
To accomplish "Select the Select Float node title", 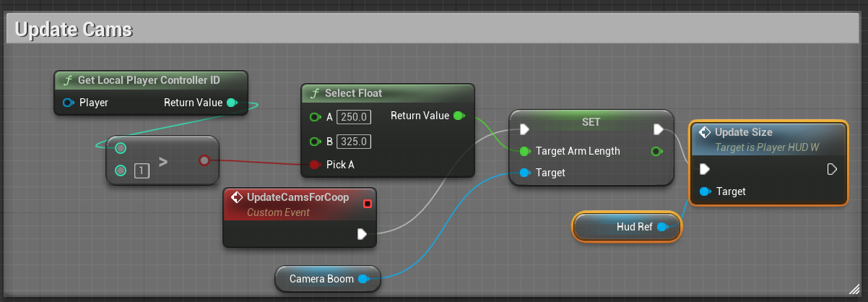I will tap(353, 93).
